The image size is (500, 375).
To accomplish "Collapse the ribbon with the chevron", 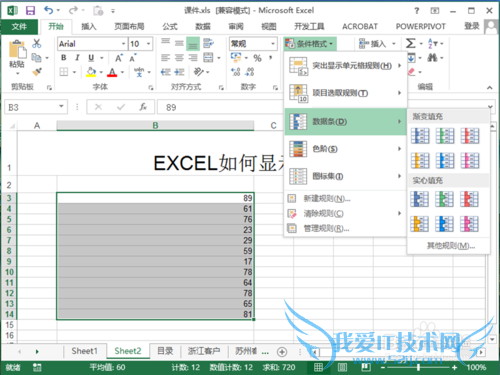I will coord(489,88).
